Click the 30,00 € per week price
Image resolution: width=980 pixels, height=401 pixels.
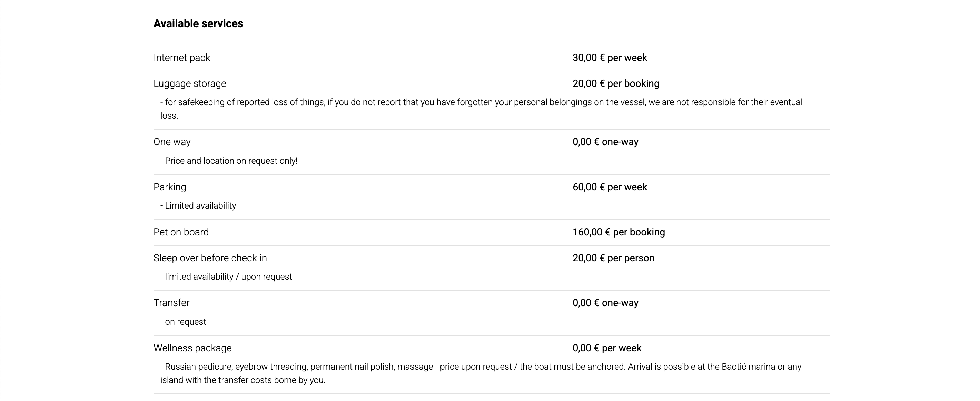tap(610, 58)
